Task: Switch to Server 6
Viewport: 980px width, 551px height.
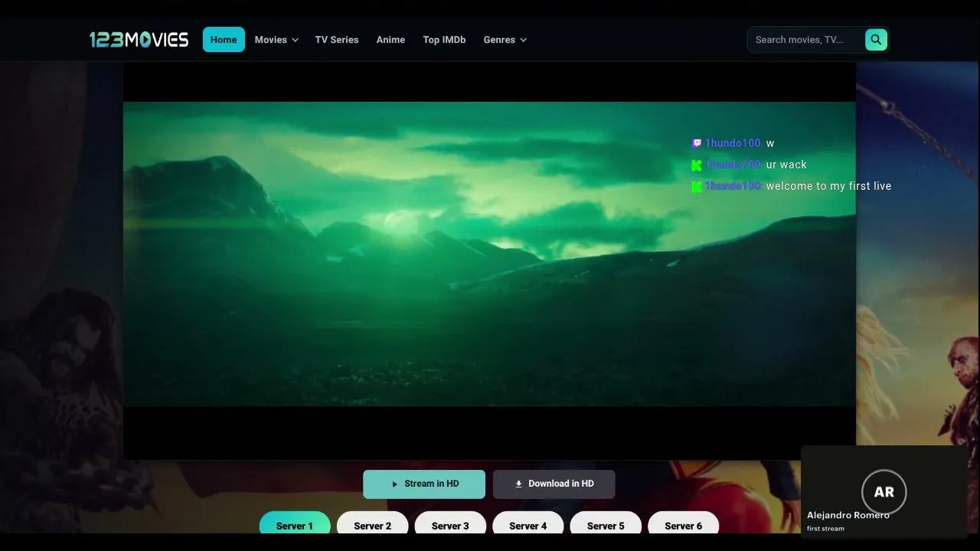Action: 684,524
